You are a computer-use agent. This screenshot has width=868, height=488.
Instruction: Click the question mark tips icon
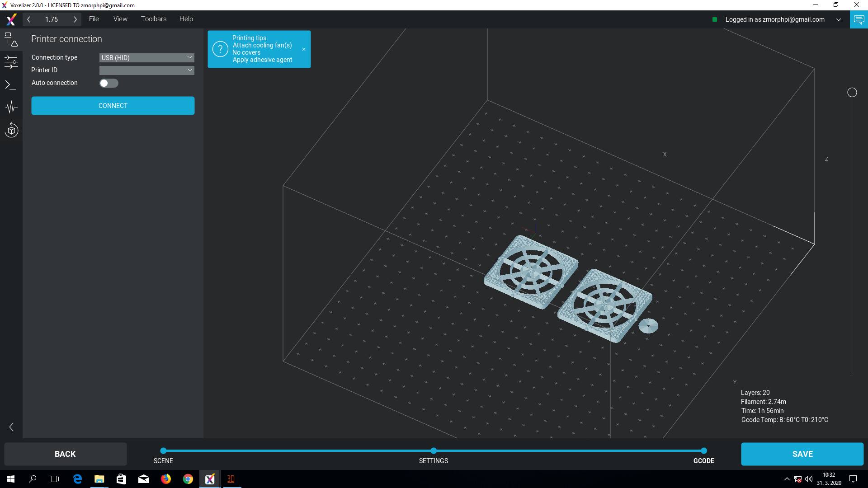tap(220, 49)
